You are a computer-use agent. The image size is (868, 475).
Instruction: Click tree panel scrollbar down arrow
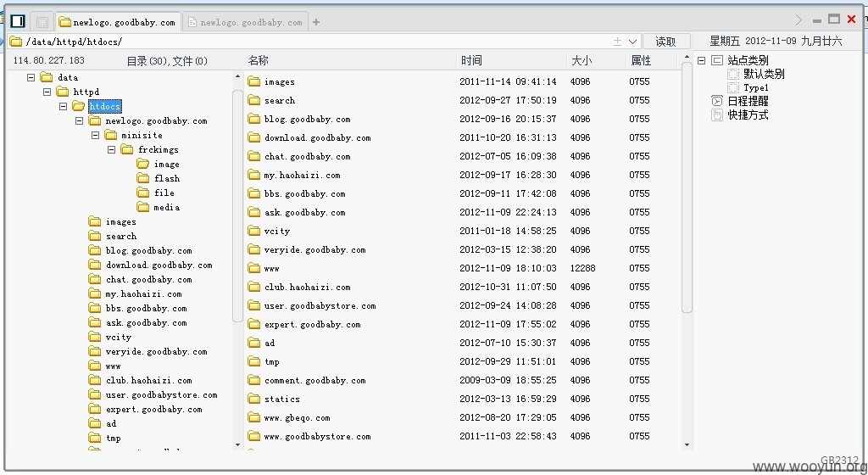click(x=238, y=444)
